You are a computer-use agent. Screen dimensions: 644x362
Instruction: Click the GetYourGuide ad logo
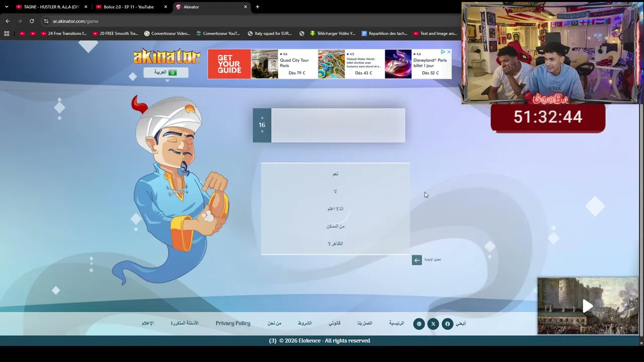click(x=229, y=64)
